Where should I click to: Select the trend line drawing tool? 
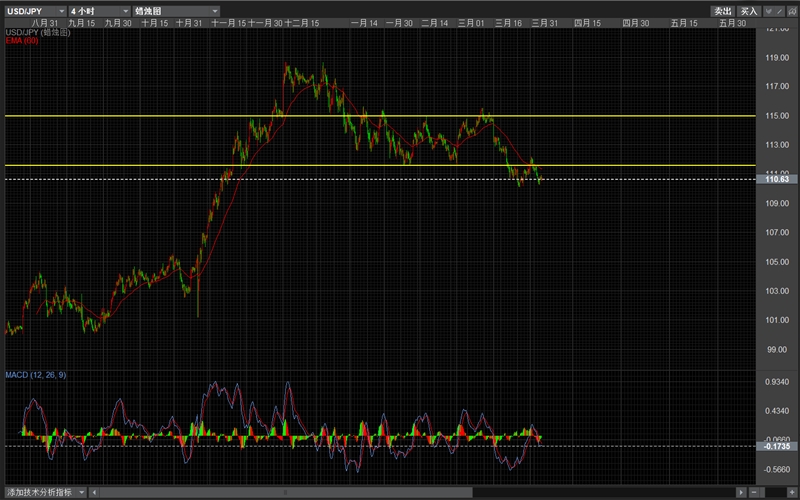pyautogui.click(x=780, y=11)
